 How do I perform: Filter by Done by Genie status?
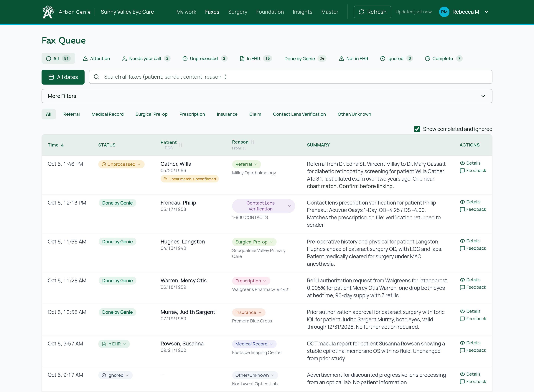tap(305, 59)
